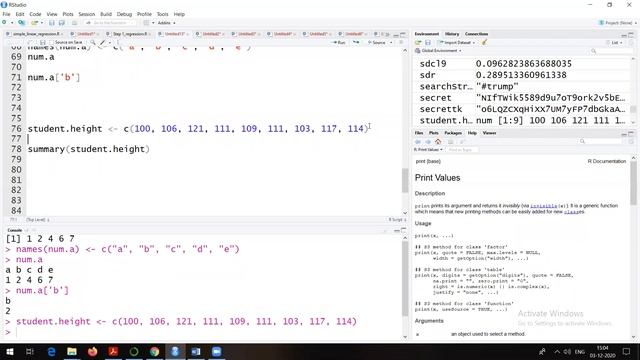Image resolution: width=640 pixels, height=360 pixels.
Task: Click the broom icon to clear environment objects
Action: [484, 42]
